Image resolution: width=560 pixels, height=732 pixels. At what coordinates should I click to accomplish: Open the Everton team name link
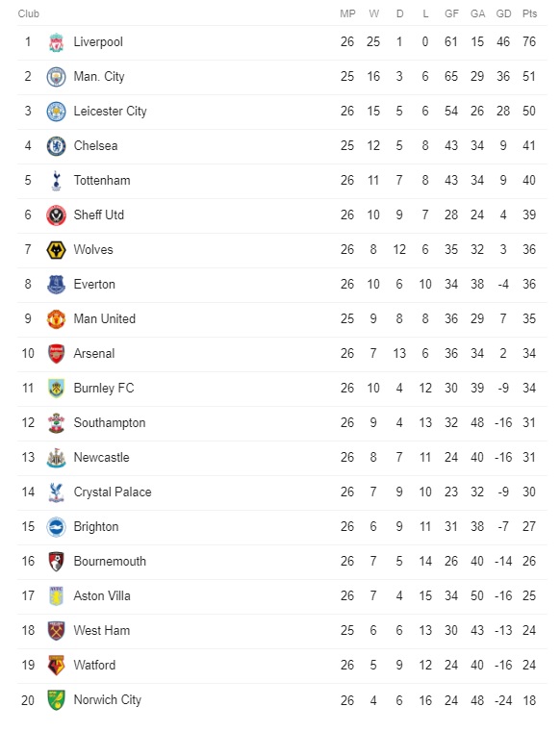click(x=94, y=285)
